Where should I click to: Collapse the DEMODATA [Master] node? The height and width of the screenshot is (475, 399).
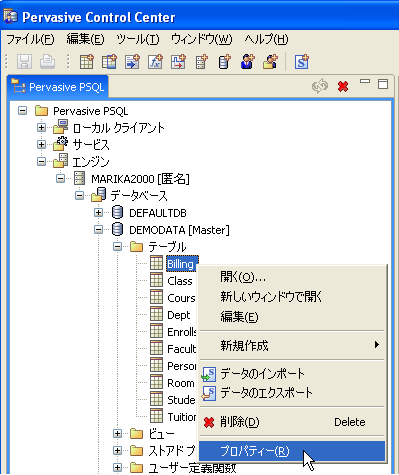tap(98, 229)
